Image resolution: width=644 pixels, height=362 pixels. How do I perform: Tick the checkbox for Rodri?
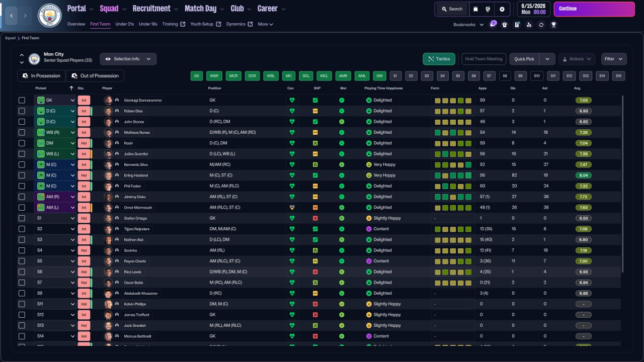(22, 143)
